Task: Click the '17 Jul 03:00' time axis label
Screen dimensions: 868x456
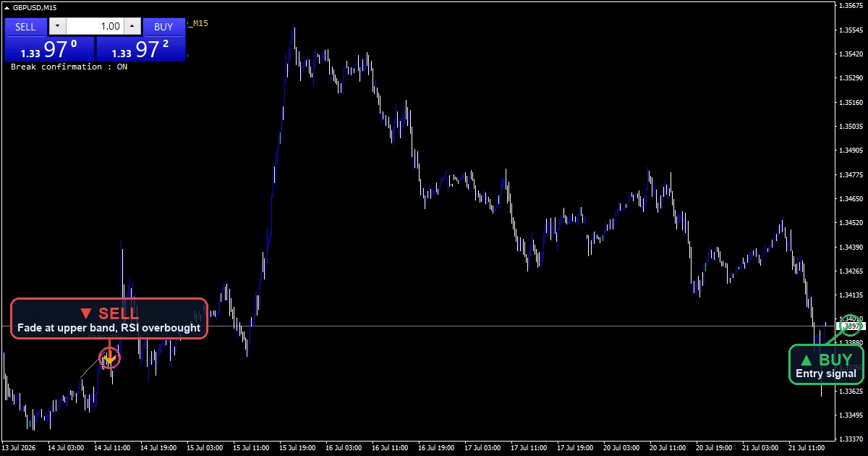Action: tap(483, 448)
